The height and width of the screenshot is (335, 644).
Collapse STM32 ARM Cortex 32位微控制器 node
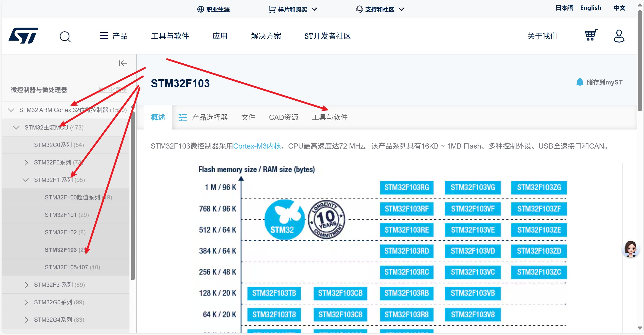[11, 110]
